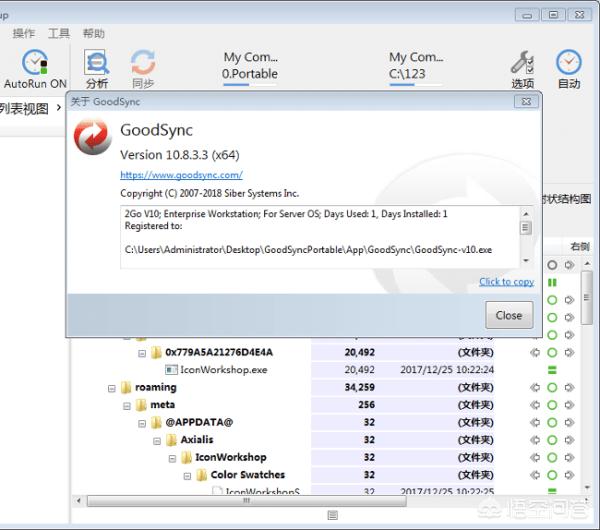Screen dimensions: 600x530
Task: Click right arrow on @APPDATA@ row
Action: tap(569, 422)
